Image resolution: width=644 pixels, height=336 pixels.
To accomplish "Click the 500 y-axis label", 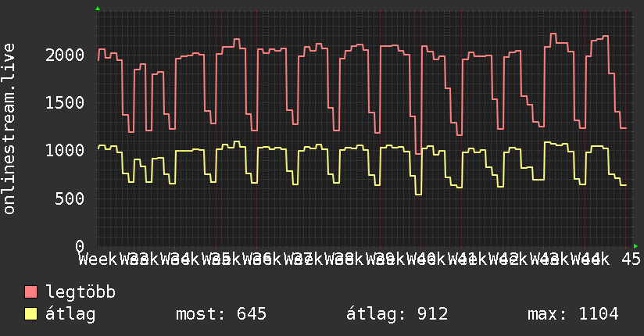I will 70,198.
